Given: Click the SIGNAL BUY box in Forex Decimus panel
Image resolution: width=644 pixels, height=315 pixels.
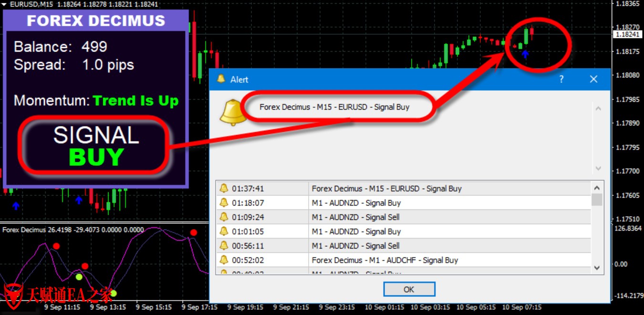Looking at the screenshot, I should tap(96, 146).
